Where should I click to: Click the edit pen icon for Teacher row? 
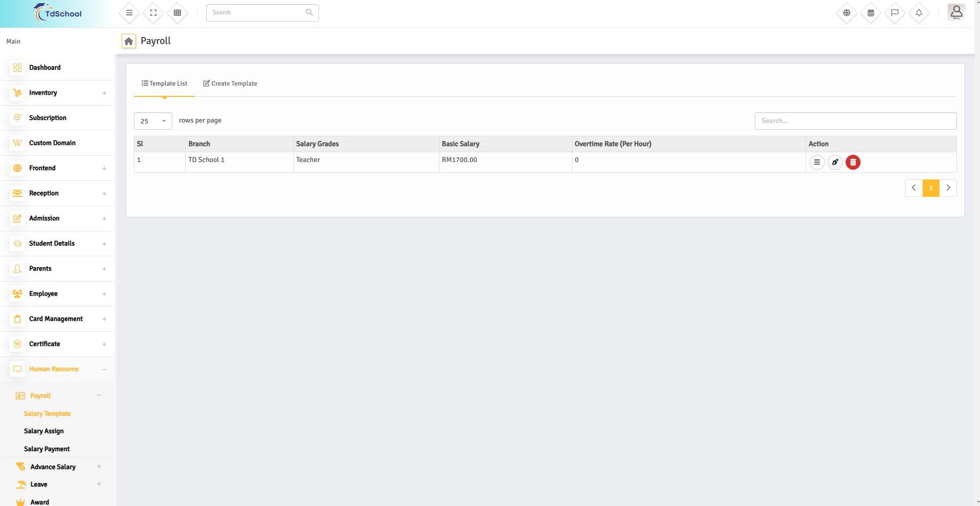[835, 163]
